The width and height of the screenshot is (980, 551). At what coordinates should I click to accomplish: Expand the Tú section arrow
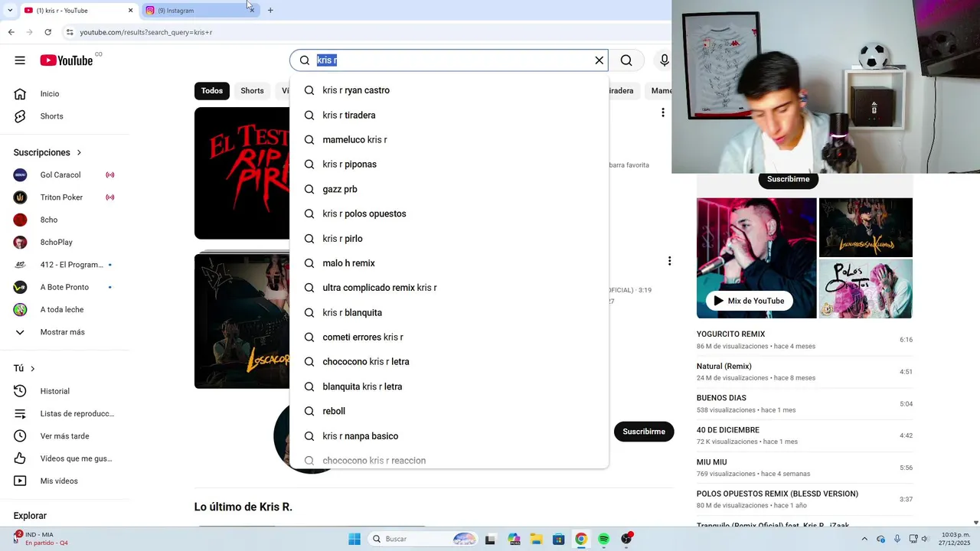click(x=32, y=369)
